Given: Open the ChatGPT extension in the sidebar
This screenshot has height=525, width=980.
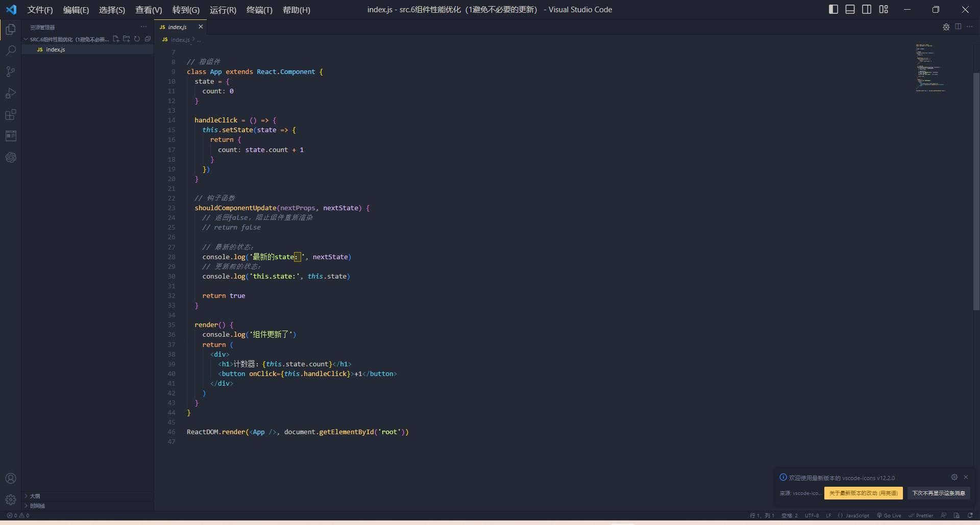Looking at the screenshot, I should coord(11,157).
